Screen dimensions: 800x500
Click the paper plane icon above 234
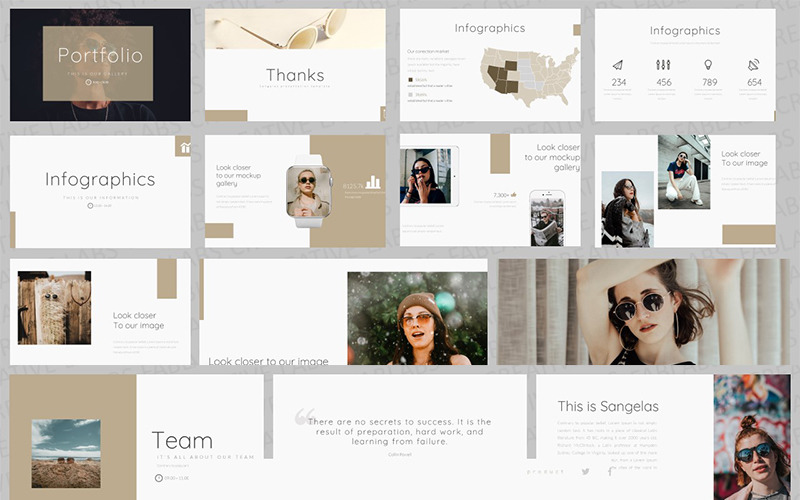pyautogui.click(x=618, y=64)
